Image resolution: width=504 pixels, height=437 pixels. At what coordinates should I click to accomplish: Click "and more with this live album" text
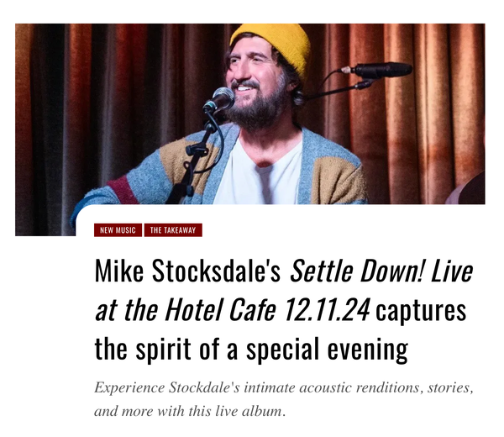190,412
